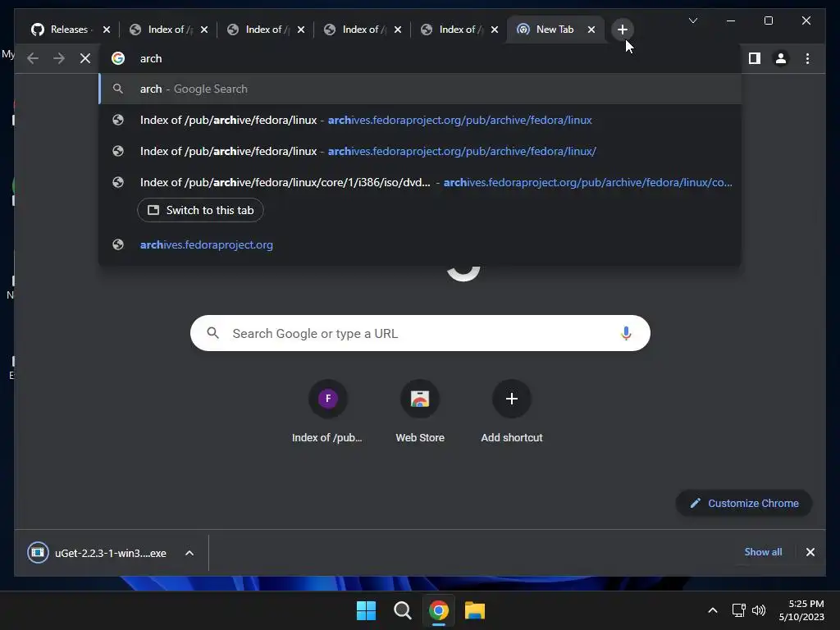Open the tab search dropdown arrow
840x630 pixels.
pyautogui.click(x=692, y=21)
